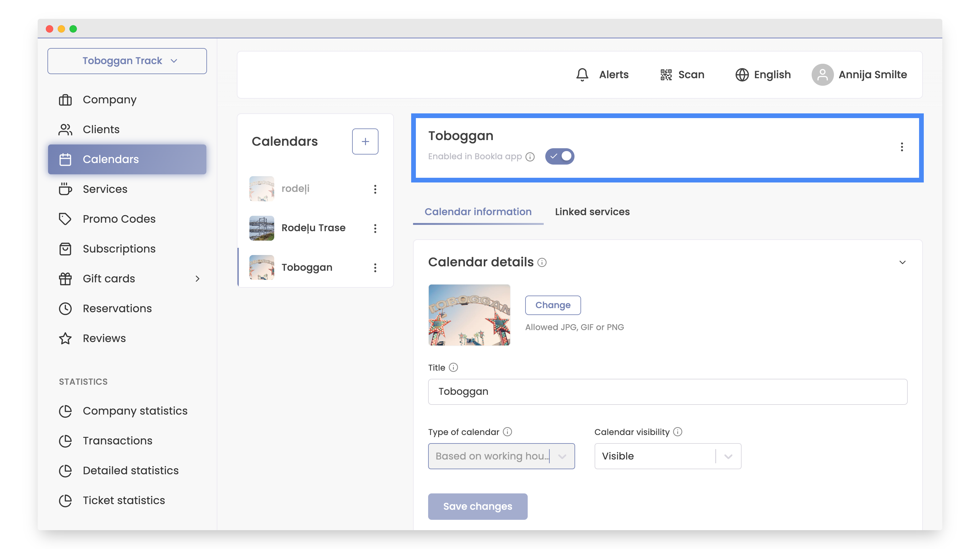Click the plus icon to add a calendar
The image size is (980, 549).
pos(365,141)
